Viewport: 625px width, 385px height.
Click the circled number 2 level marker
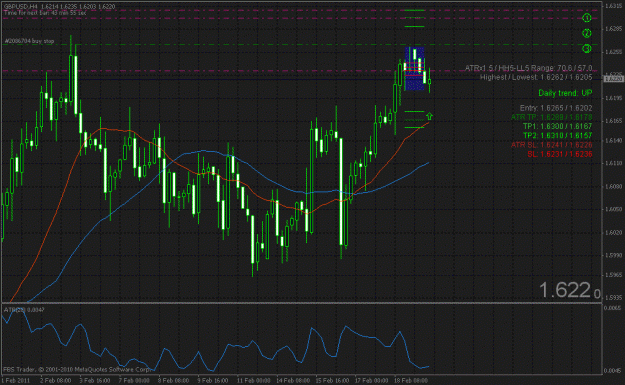[586, 33]
